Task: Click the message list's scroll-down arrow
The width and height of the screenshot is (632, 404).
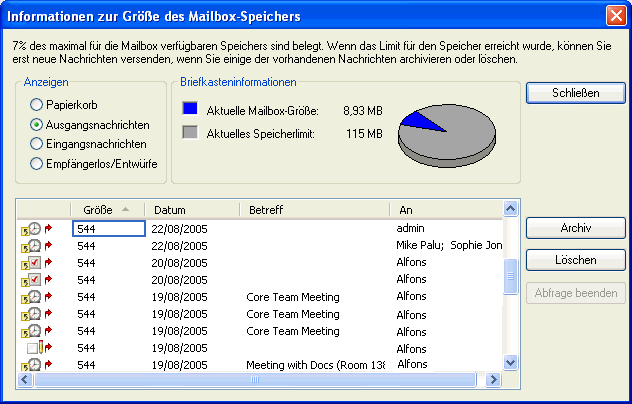Action: [x=510, y=362]
